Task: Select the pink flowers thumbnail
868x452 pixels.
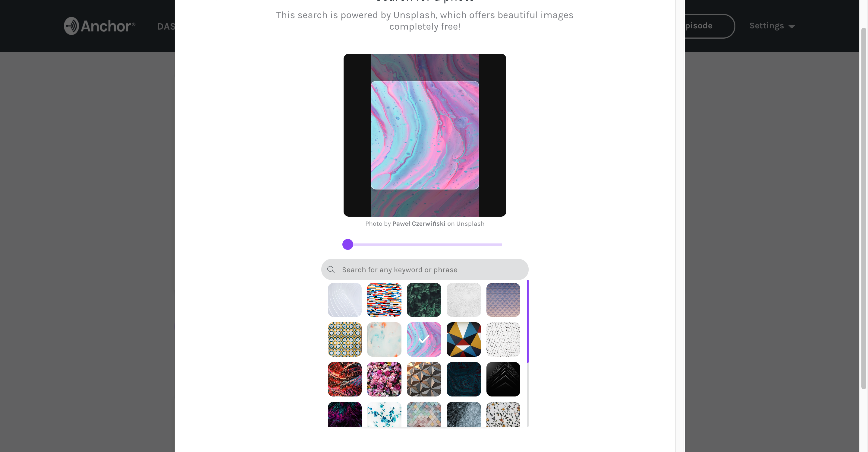Action: [x=384, y=379]
